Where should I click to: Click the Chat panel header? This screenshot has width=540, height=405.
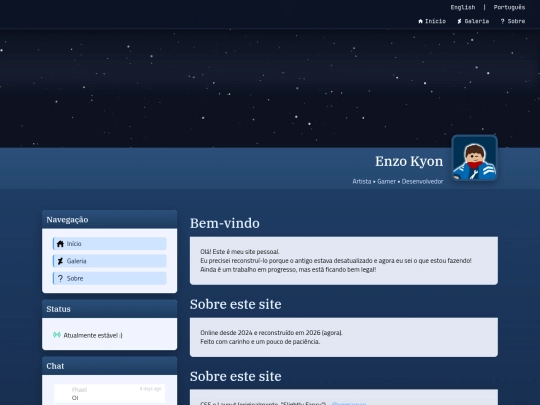pos(110,366)
